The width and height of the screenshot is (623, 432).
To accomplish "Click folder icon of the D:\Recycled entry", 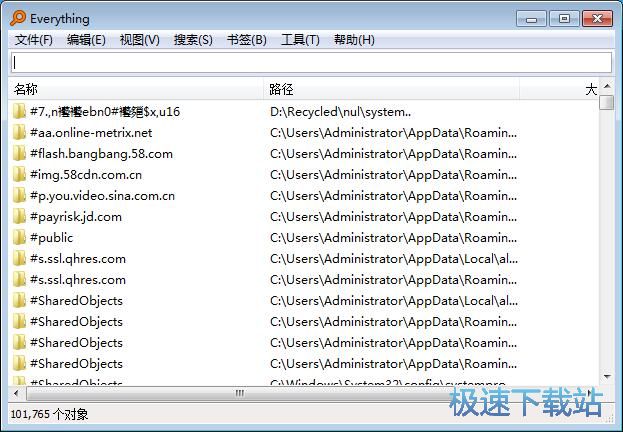I will click(19, 111).
